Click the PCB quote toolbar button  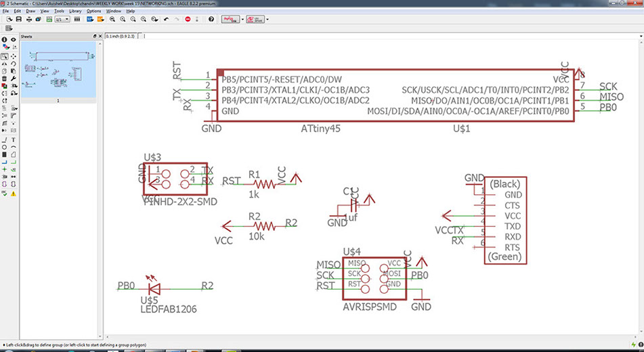[x=255, y=20]
